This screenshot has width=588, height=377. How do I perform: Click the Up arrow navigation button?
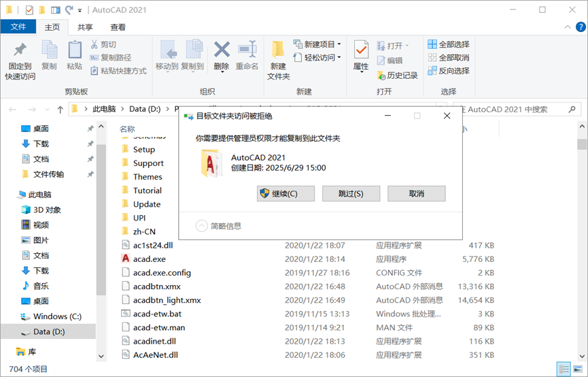(x=60, y=110)
